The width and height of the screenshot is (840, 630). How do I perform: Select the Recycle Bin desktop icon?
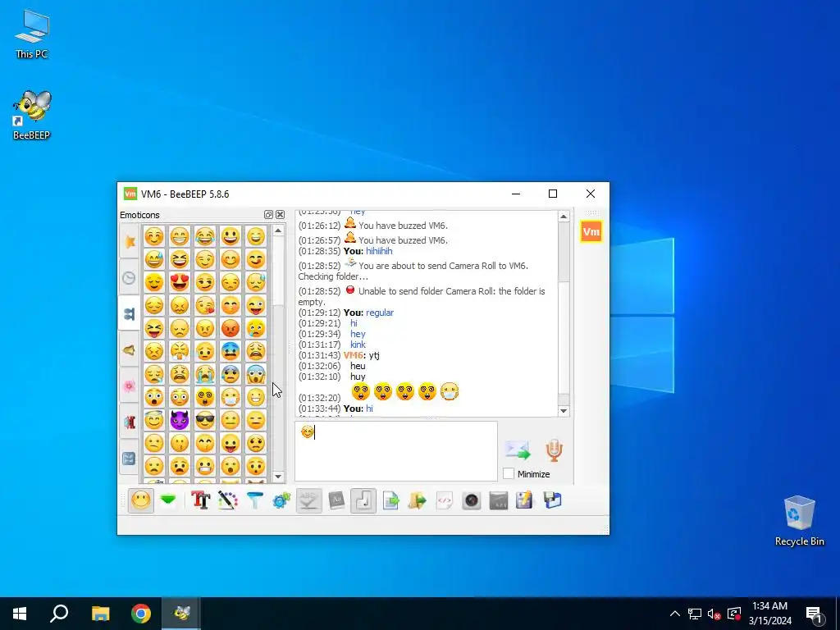pyautogui.click(x=799, y=521)
